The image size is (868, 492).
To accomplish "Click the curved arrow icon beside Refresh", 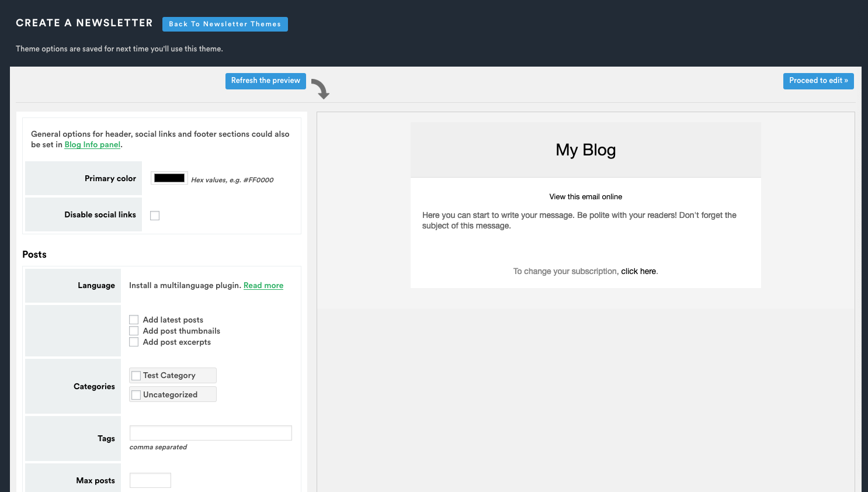I will pyautogui.click(x=320, y=89).
